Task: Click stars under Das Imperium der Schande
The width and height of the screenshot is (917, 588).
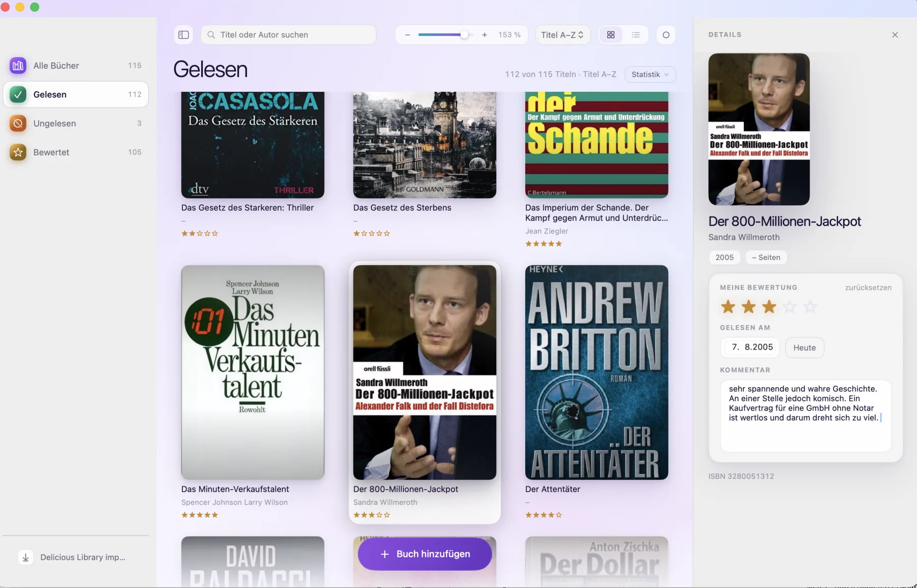Action: 544,244
